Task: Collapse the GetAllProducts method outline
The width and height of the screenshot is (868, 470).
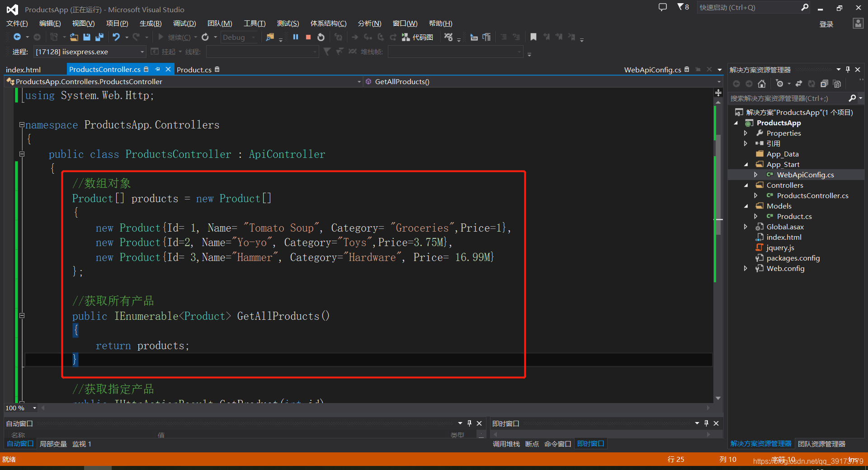Action: click(22, 316)
